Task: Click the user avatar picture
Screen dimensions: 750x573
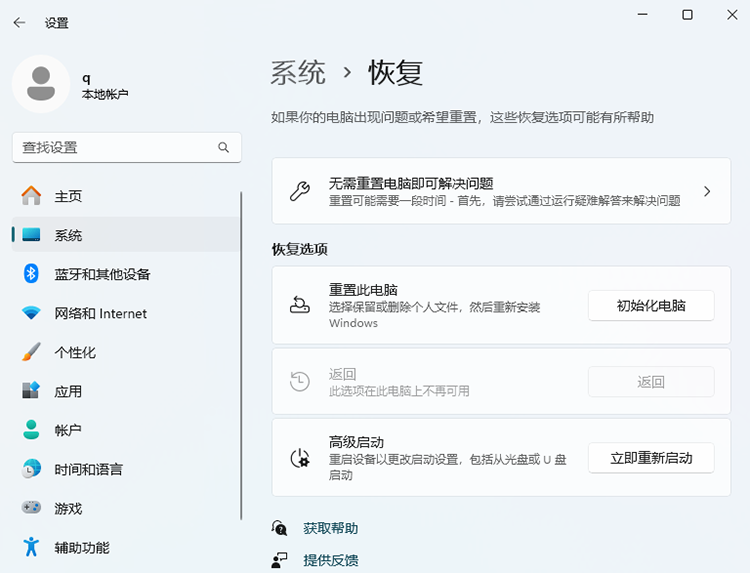Action: pos(41,84)
